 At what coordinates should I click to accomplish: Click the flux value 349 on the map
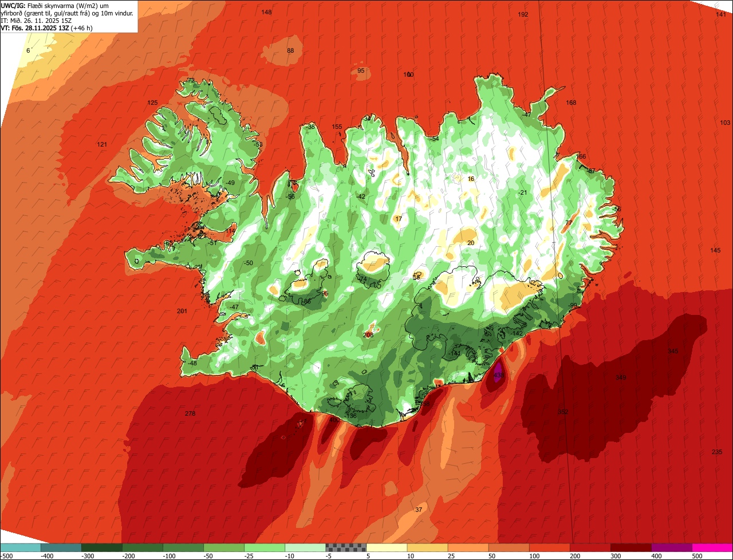pos(621,377)
